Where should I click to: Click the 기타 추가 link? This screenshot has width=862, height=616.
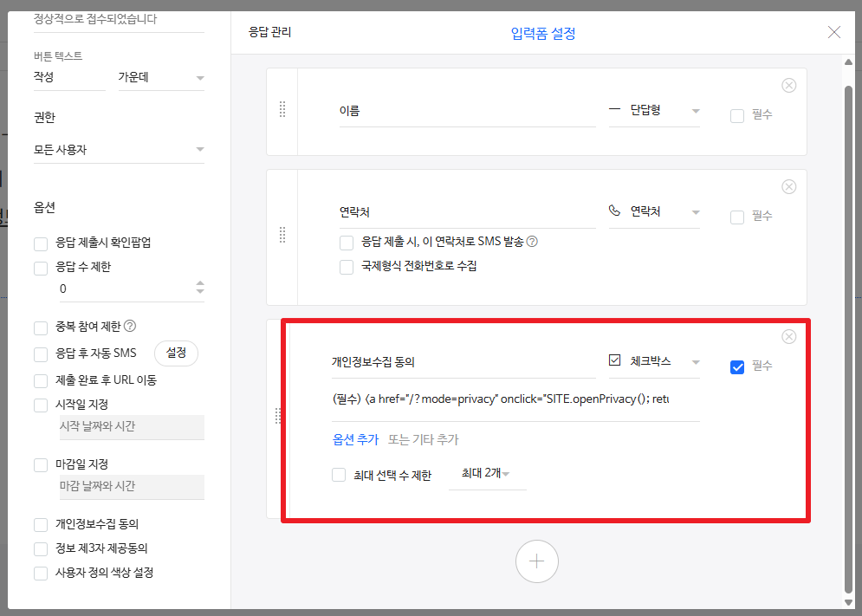(436, 439)
